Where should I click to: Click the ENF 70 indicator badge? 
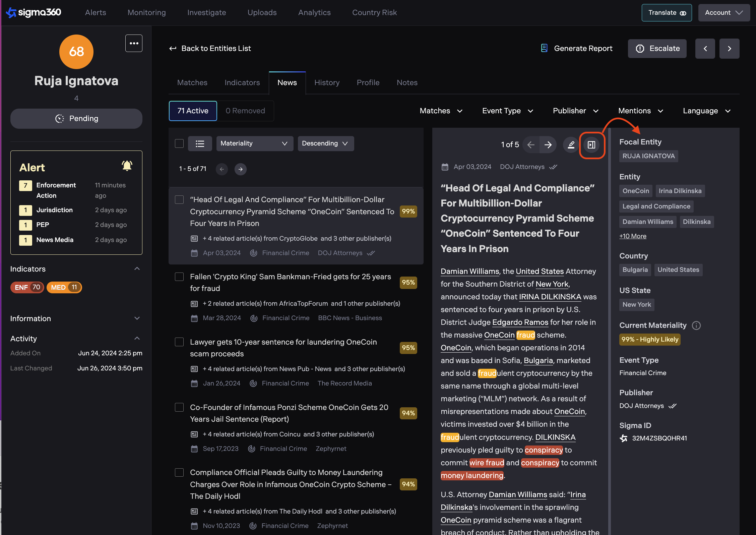pyautogui.click(x=27, y=288)
